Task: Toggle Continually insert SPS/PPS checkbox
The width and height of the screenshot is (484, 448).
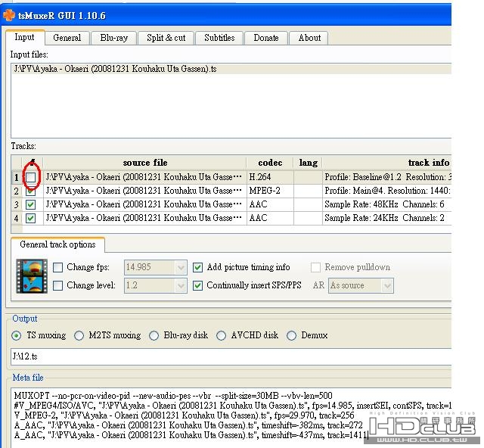Action: tap(197, 285)
